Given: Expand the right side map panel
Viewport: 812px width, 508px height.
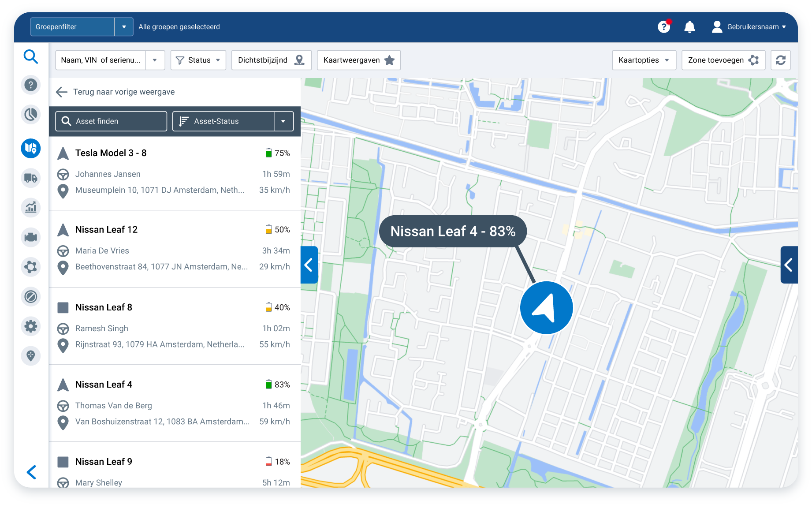Looking at the screenshot, I should coord(789,265).
